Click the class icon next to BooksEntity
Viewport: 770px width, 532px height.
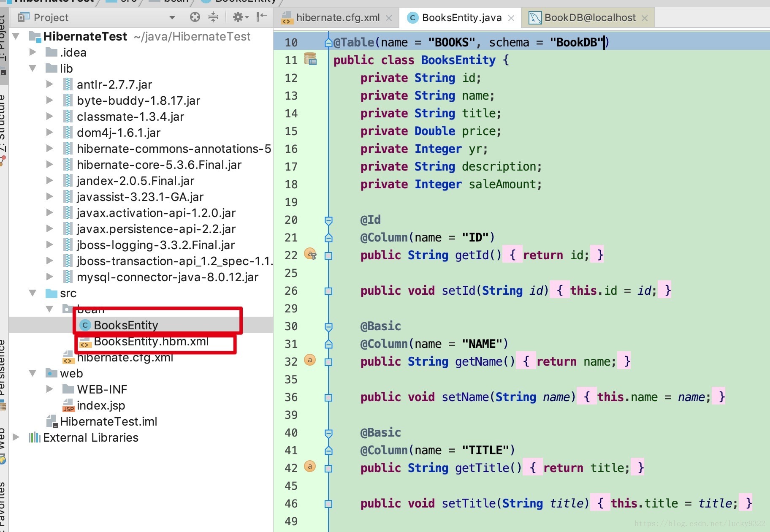(x=85, y=325)
